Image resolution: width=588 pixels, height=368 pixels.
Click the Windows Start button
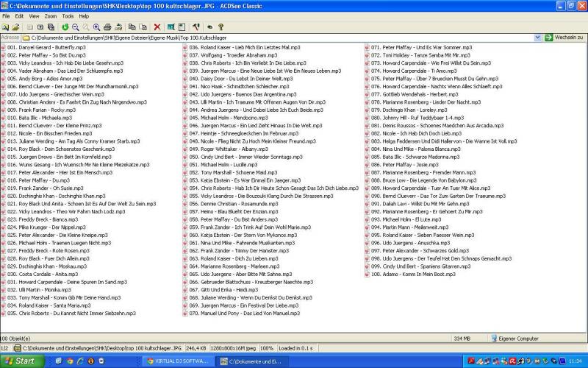coord(22,361)
